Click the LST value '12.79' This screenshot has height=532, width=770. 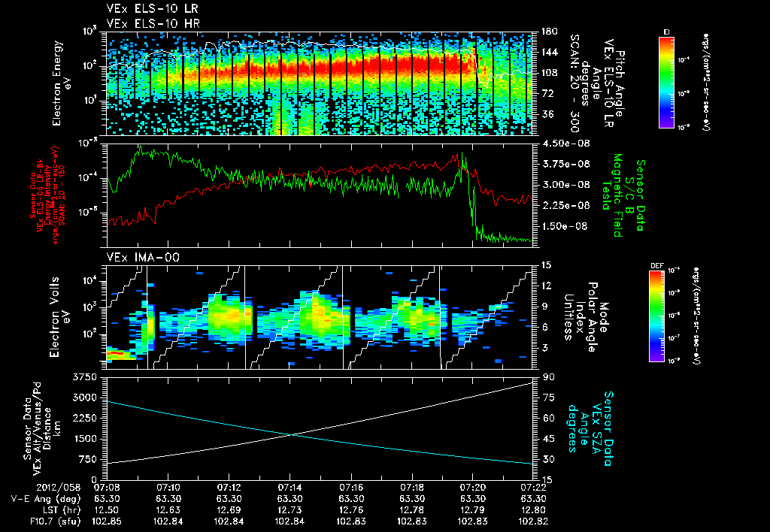472,510
